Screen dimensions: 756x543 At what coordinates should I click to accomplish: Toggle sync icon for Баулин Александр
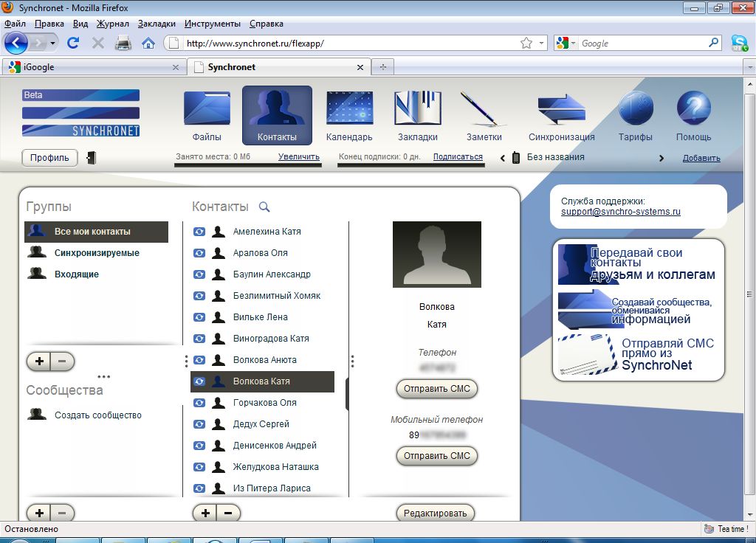[x=199, y=274]
